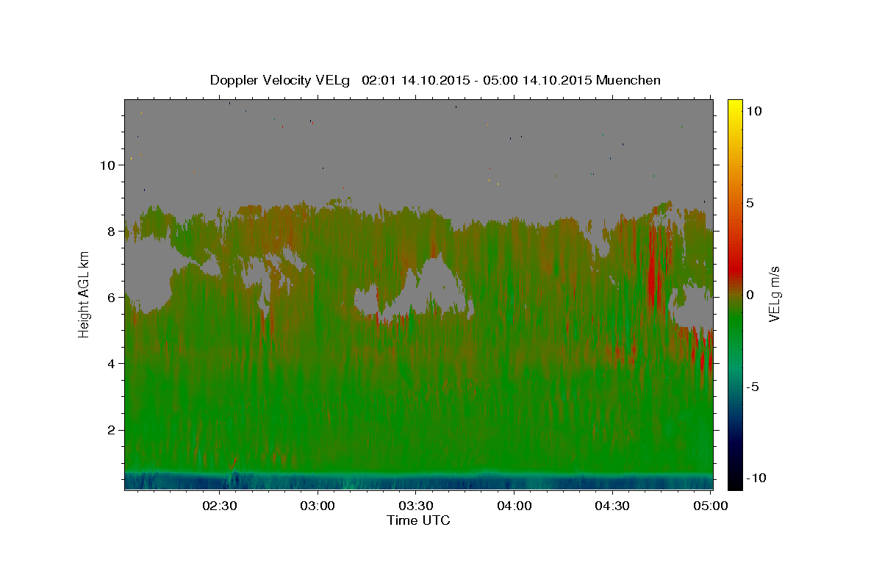
Task: Click the 03:30 time axis label
Action: coord(415,506)
